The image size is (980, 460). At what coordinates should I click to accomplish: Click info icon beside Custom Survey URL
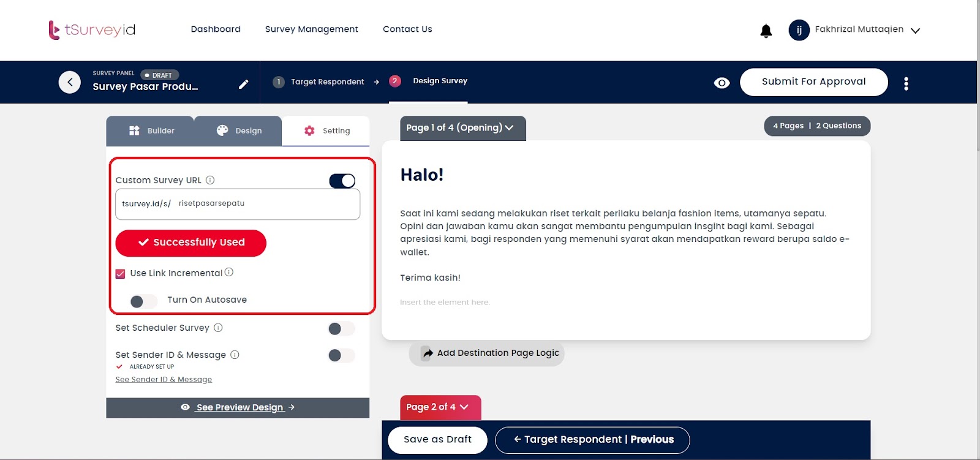coord(210,180)
